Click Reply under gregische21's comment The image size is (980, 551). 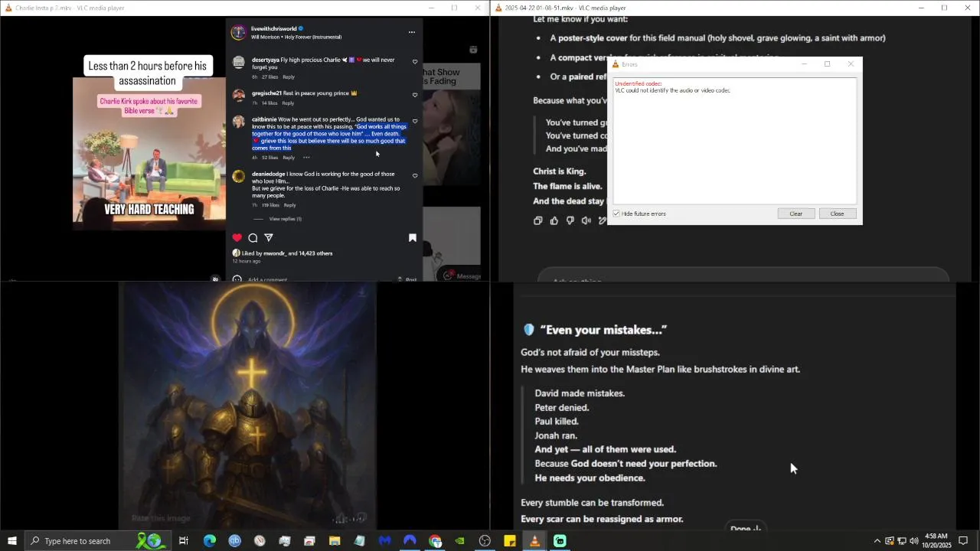point(288,103)
